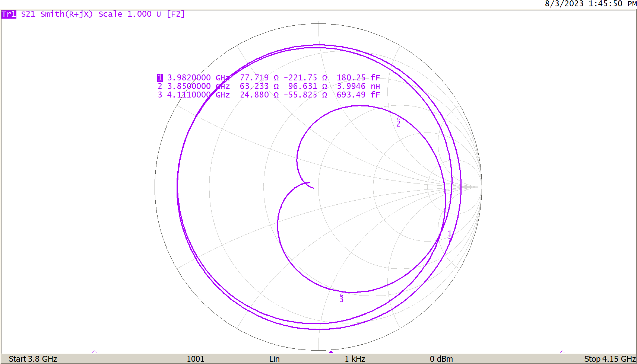Open the 1001 sweep points selector
The width and height of the screenshot is (637, 364).
(196, 359)
